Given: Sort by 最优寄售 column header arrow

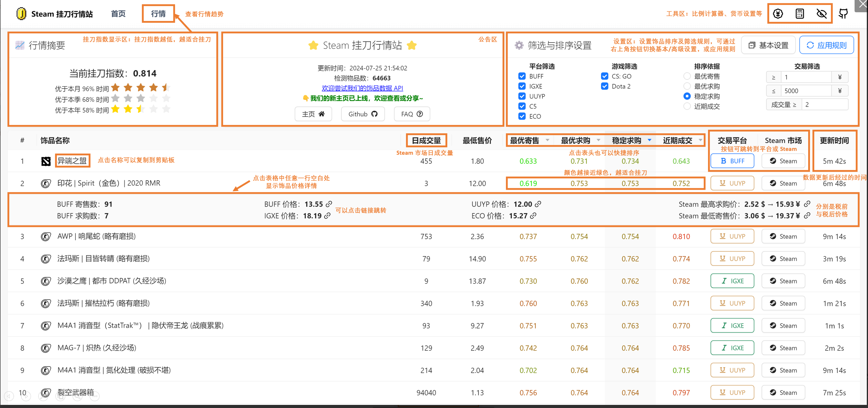Looking at the screenshot, I should coord(548,140).
